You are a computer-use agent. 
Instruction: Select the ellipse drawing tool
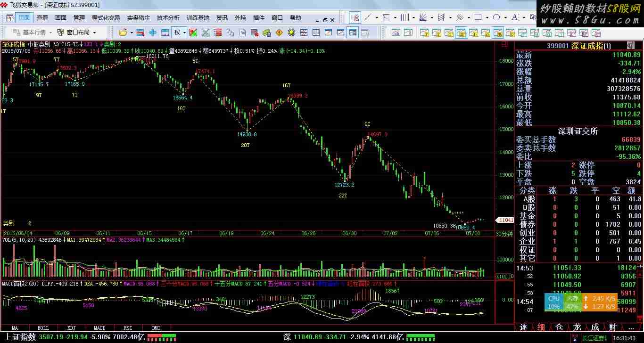[496, 17]
